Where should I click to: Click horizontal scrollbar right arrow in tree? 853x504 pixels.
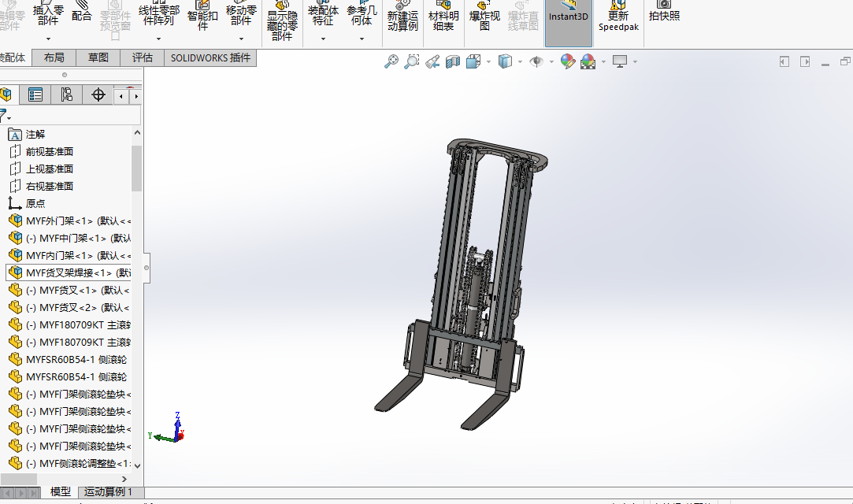[124, 479]
